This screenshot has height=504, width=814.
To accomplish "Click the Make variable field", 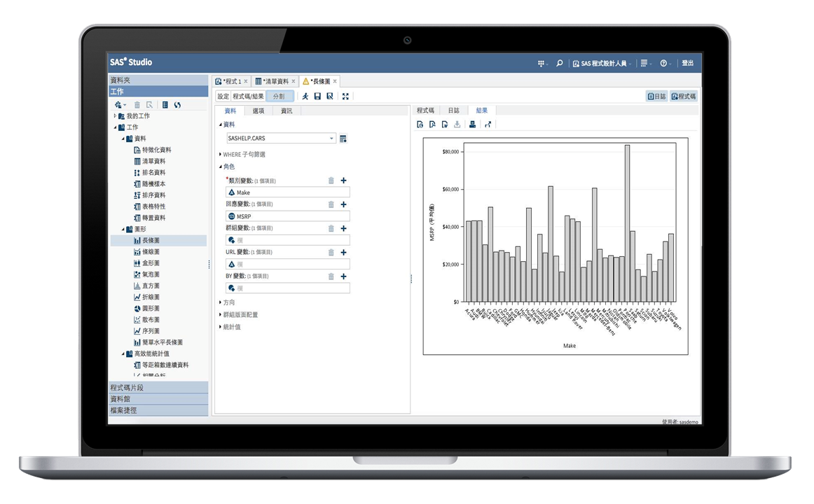I will [288, 192].
